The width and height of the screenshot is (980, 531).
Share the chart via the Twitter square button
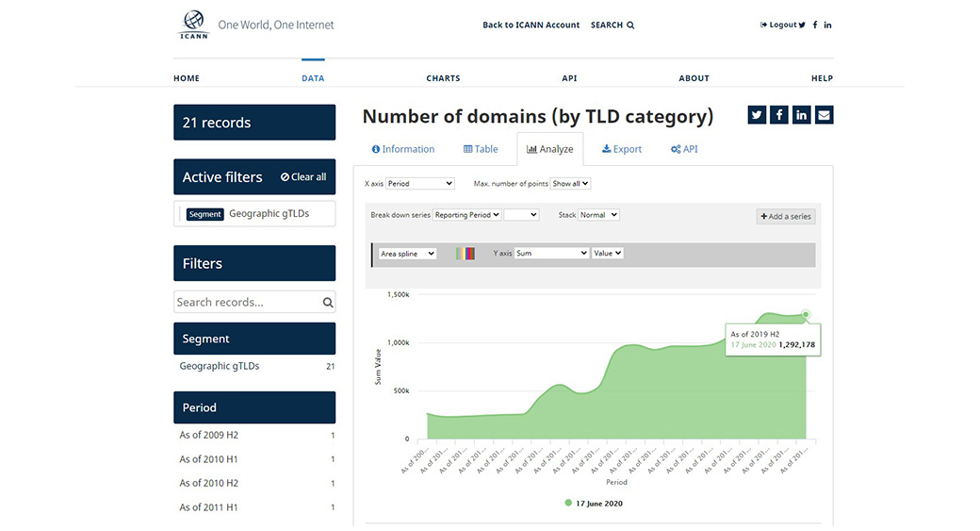tap(757, 115)
